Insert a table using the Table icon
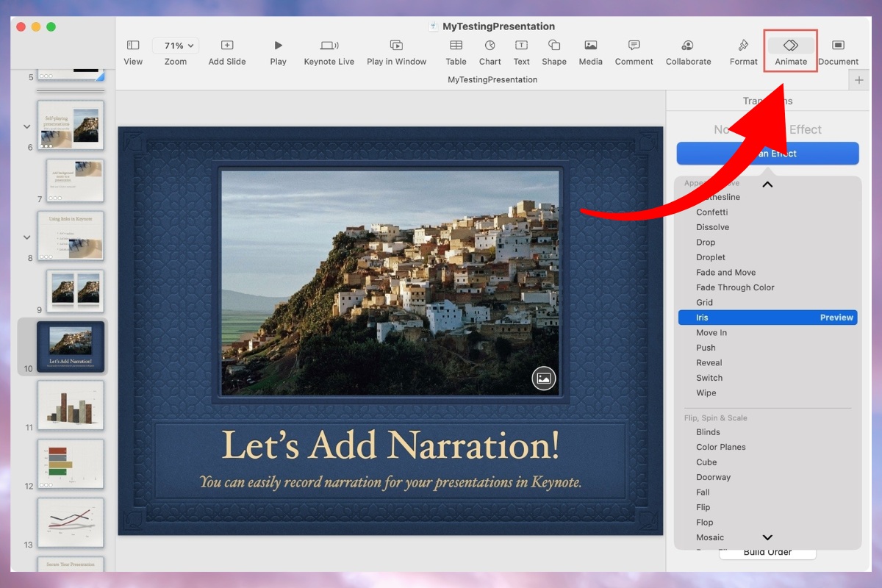The image size is (882, 588). (456, 46)
